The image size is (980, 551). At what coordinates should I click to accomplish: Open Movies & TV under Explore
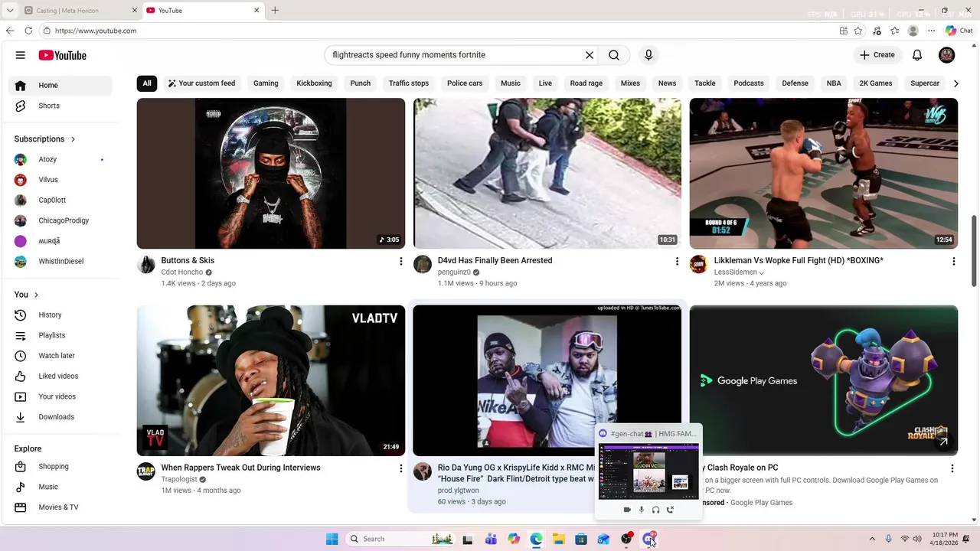tap(58, 507)
